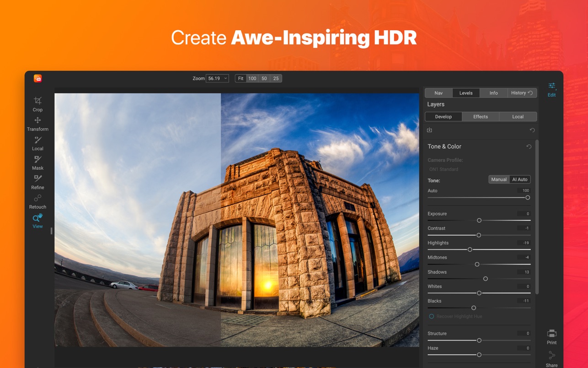Switch to the Effects tab
The height and width of the screenshot is (368, 588).
[x=481, y=117]
